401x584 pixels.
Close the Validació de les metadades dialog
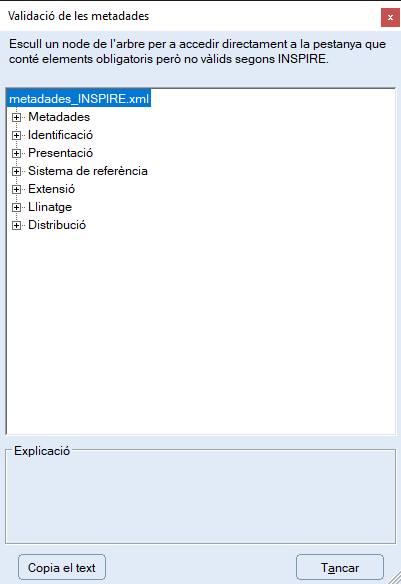point(390,18)
